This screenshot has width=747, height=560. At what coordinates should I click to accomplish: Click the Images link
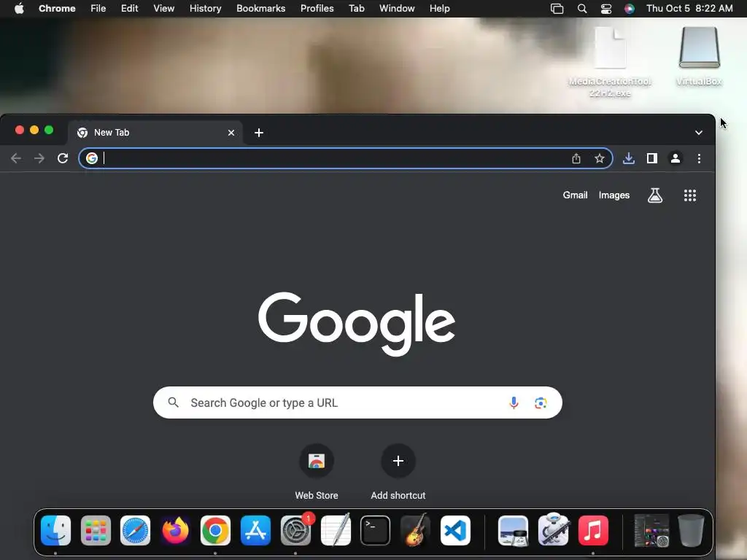(614, 195)
